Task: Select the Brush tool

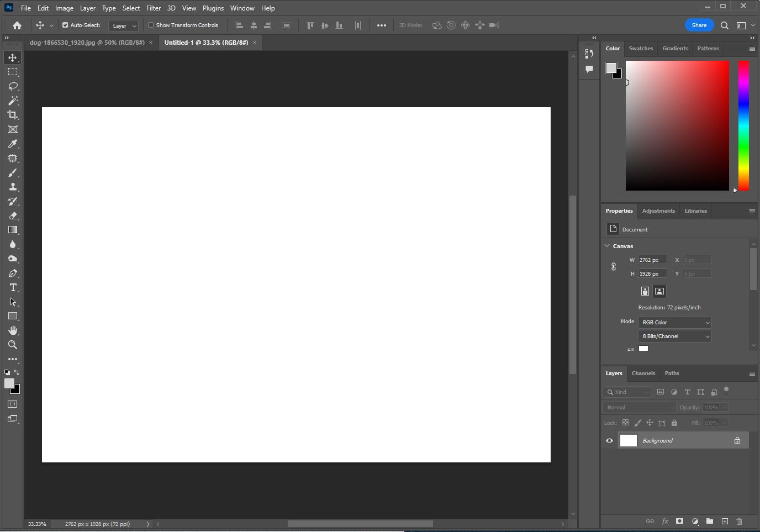Action: point(13,173)
